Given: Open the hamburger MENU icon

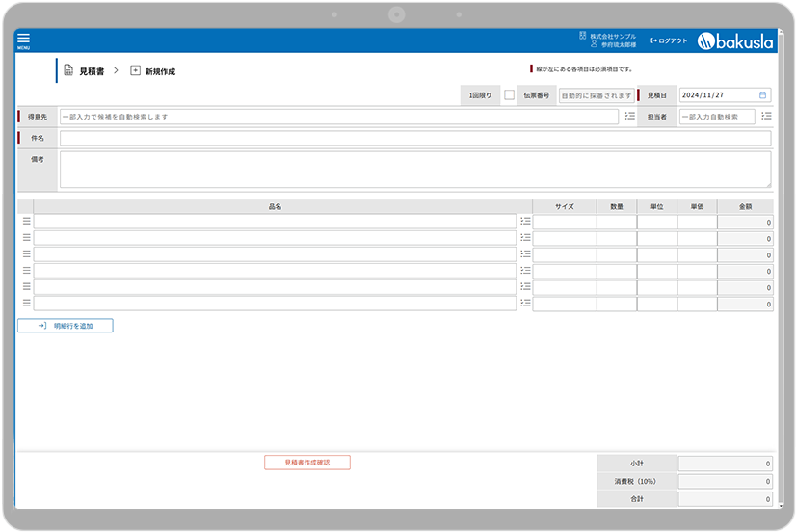Looking at the screenshot, I should point(23,40).
